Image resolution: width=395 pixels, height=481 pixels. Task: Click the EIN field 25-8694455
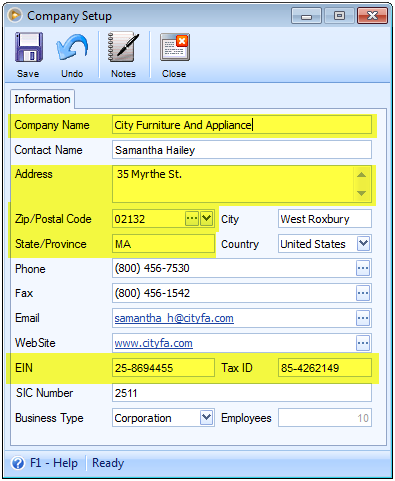(x=163, y=368)
